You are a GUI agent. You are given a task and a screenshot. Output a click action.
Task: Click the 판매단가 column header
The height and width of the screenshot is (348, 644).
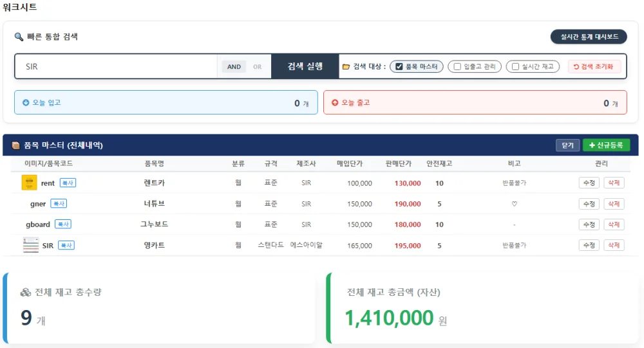pyautogui.click(x=399, y=163)
